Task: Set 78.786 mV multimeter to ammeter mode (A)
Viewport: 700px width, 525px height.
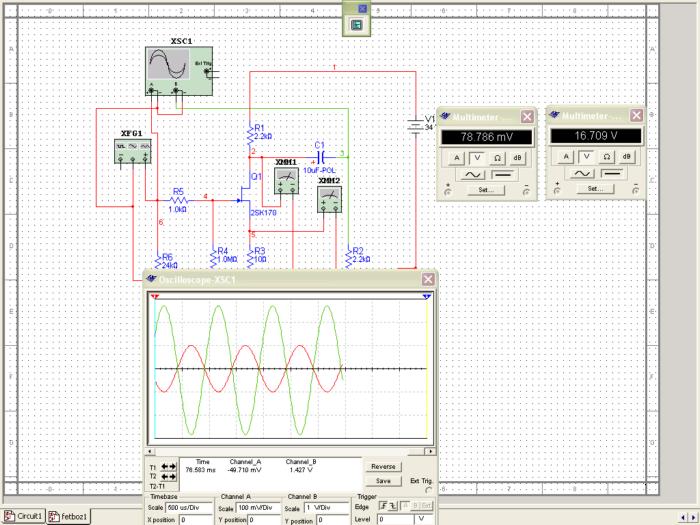Action: pyautogui.click(x=456, y=158)
